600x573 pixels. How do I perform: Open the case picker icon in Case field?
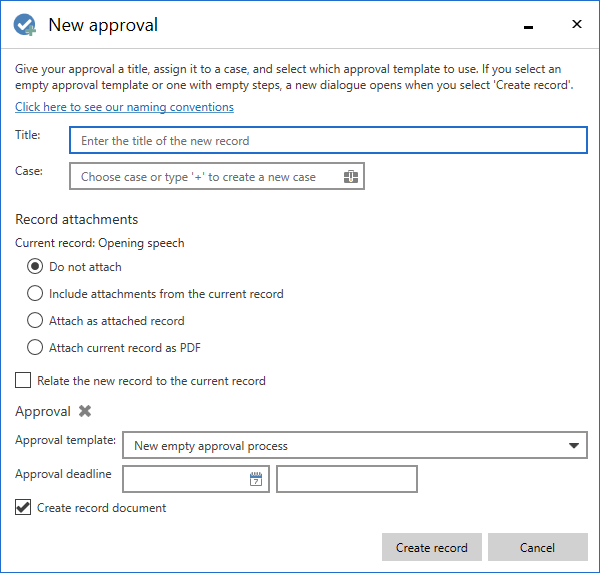(x=351, y=177)
